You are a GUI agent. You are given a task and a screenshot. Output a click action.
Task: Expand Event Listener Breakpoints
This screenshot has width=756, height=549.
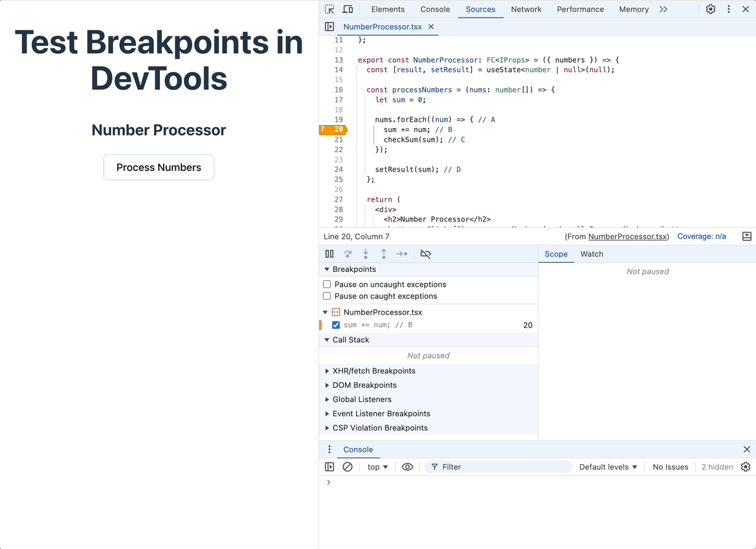327,414
